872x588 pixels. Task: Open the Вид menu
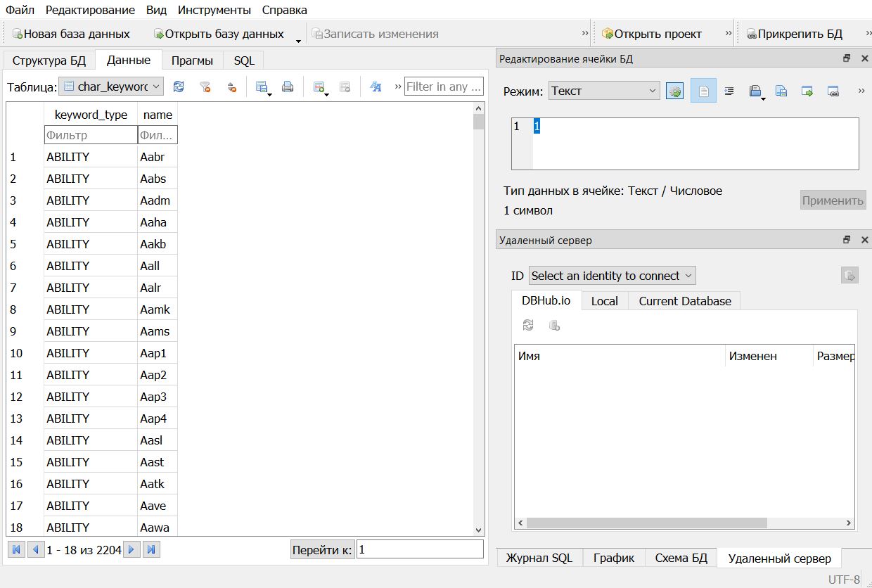(x=156, y=10)
